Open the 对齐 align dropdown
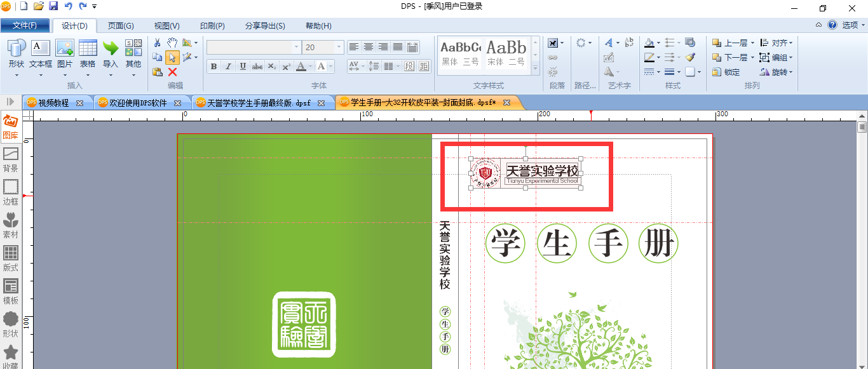The image size is (868, 369). pos(776,43)
